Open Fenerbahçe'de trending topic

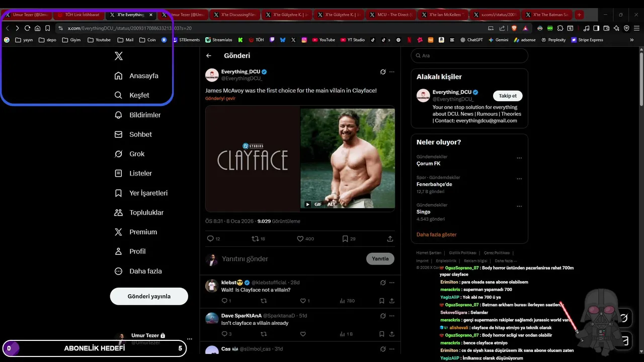point(434,184)
